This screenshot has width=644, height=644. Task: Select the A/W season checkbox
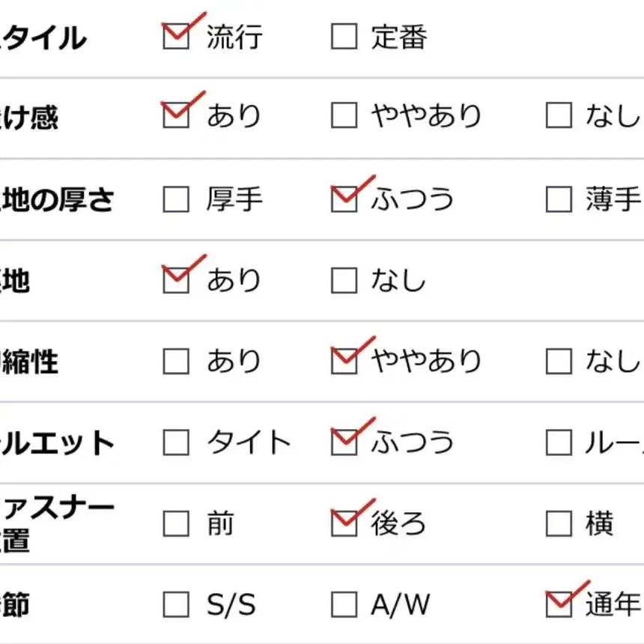pyautogui.click(x=344, y=604)
